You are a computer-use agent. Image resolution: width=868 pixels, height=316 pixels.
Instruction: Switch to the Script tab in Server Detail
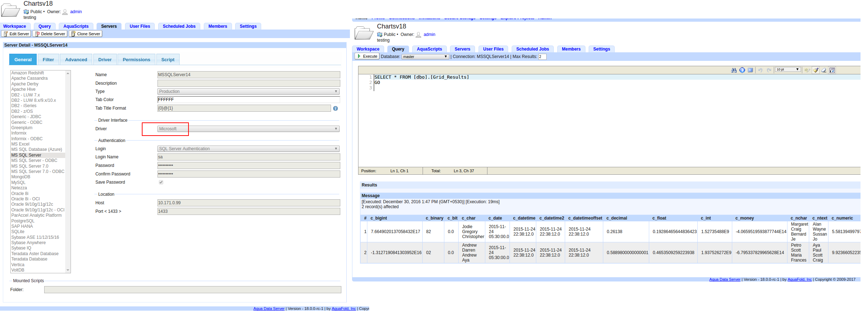tap(168, 60)
